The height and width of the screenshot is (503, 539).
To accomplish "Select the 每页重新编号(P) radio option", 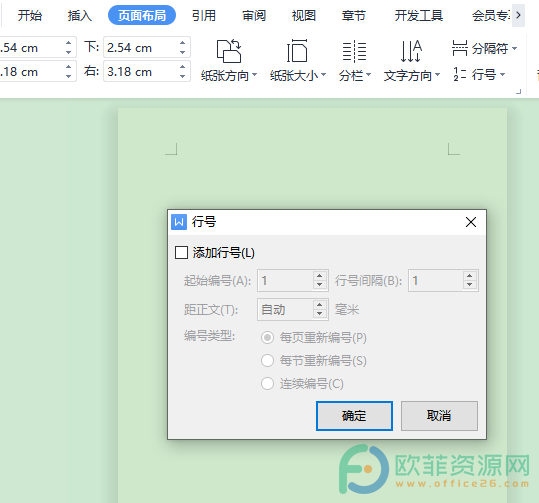I will click(x=267, y=338).
